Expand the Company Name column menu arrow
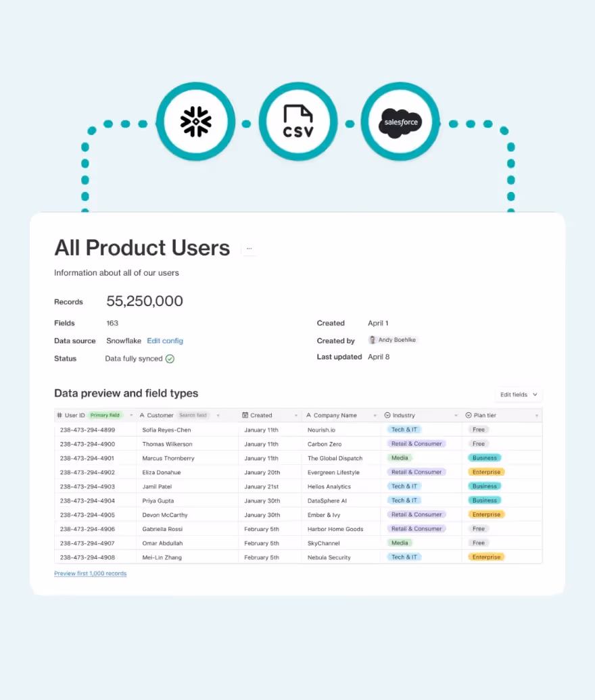The height and width of the screenshot is (700, 595). click(x=375, y=415)
